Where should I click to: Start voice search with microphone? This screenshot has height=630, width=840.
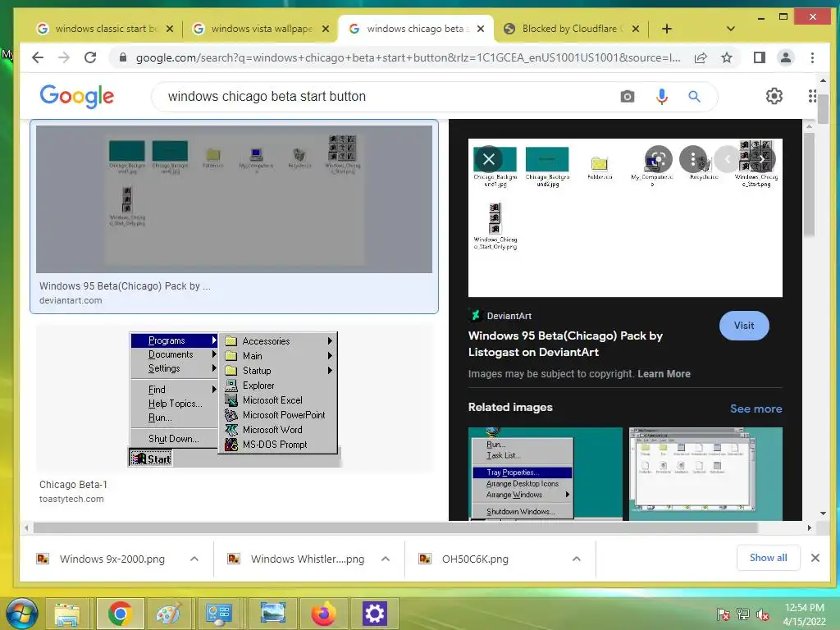662,97
